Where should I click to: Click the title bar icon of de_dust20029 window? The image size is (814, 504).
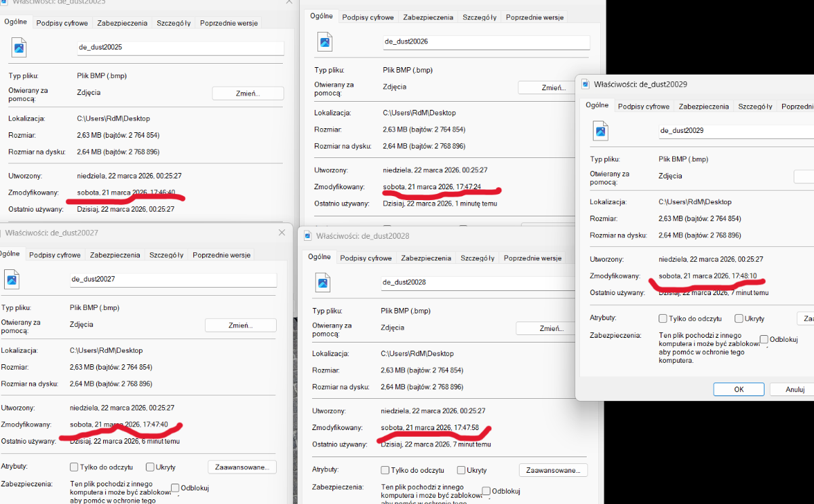(585, 84)
